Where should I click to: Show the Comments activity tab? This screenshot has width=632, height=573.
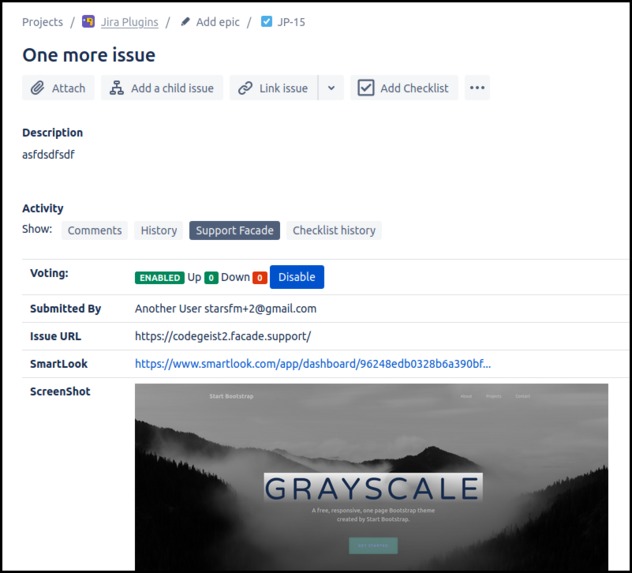tap(95, 230)
